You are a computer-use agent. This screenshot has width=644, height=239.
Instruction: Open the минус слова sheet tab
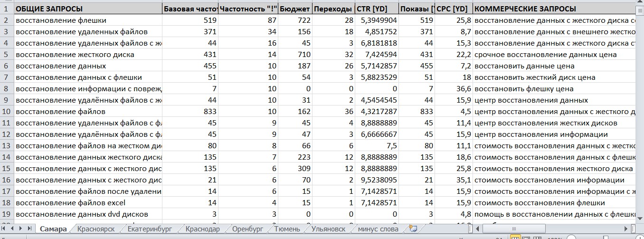click(x=378, y=229)
